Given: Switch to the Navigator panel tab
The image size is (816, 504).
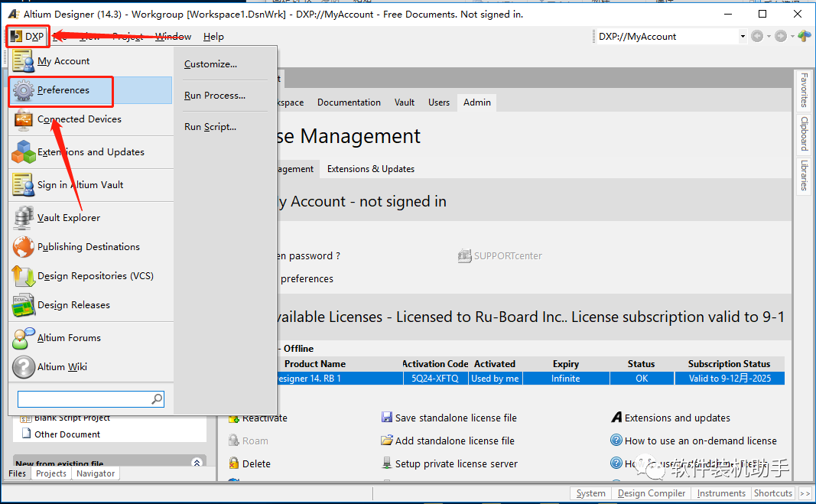Looking at the screenshot, I should [x=96, y=473].
